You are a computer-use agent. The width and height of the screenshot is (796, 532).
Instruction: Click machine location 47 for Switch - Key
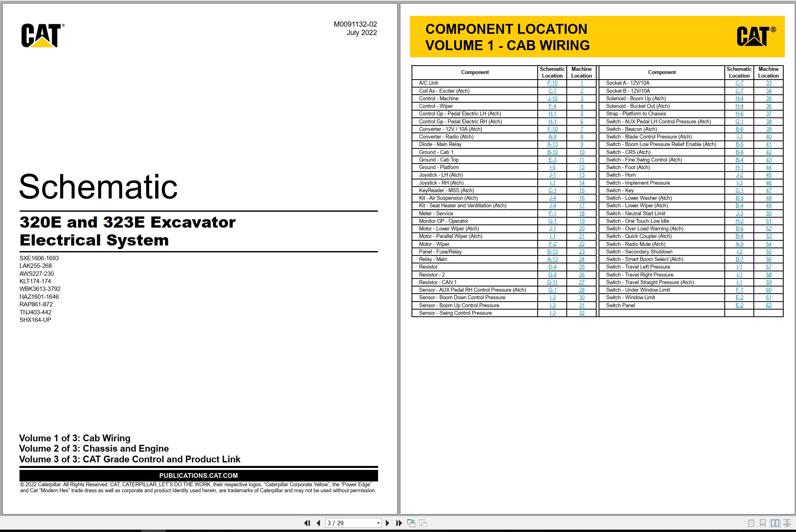coord(769,190)
